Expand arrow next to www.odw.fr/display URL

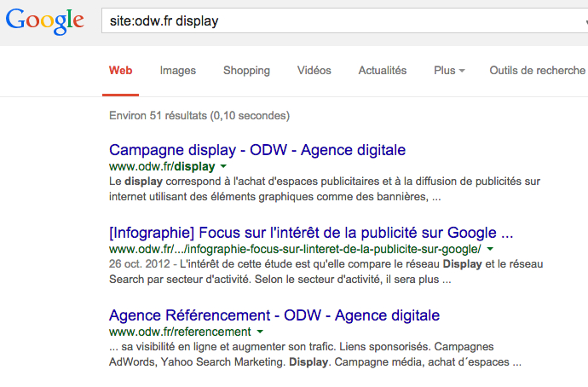[x=223, y=166]
